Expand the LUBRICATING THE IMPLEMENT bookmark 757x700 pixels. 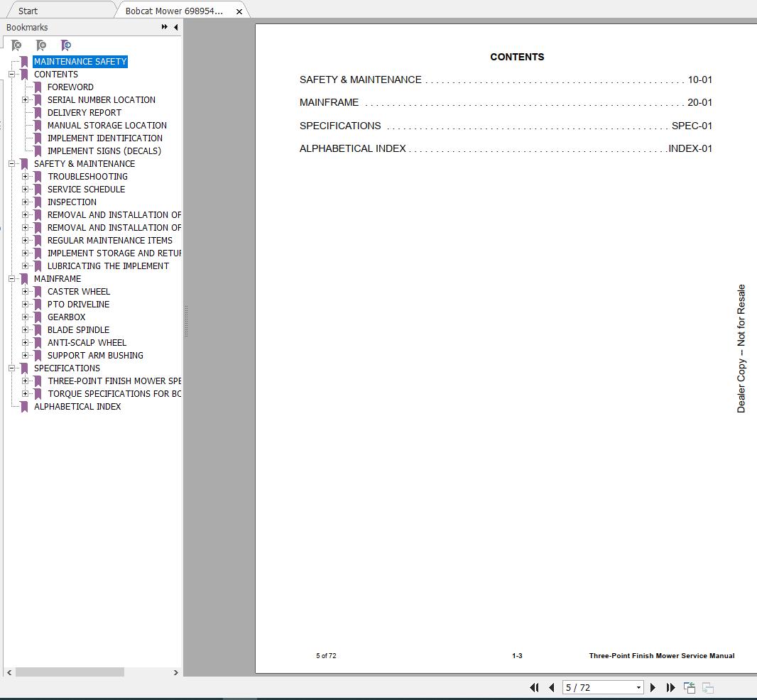coord(25,266)
